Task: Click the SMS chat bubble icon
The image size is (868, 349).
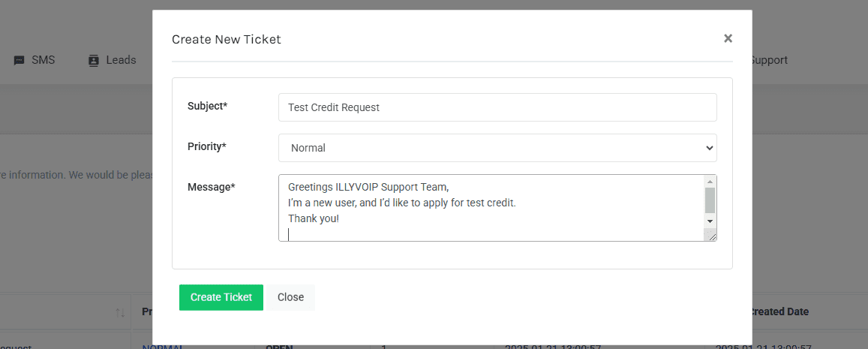Action: (20, 61)
